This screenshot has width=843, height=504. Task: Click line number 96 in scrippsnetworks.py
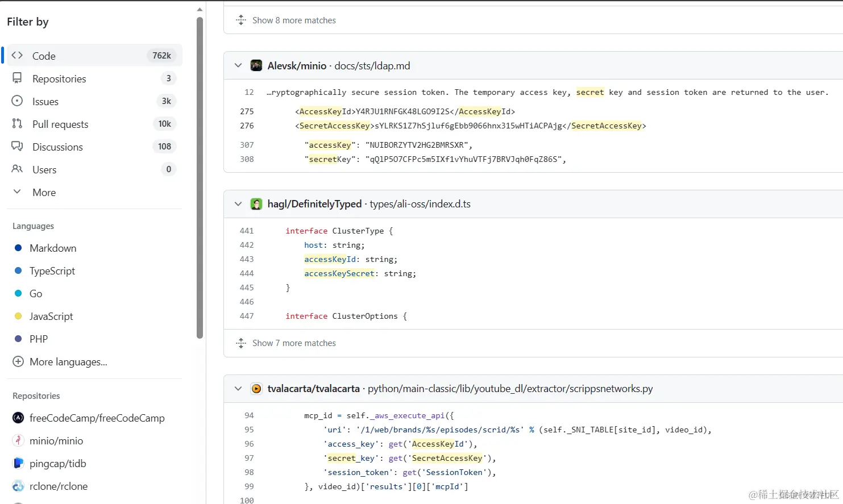point(249,444)
